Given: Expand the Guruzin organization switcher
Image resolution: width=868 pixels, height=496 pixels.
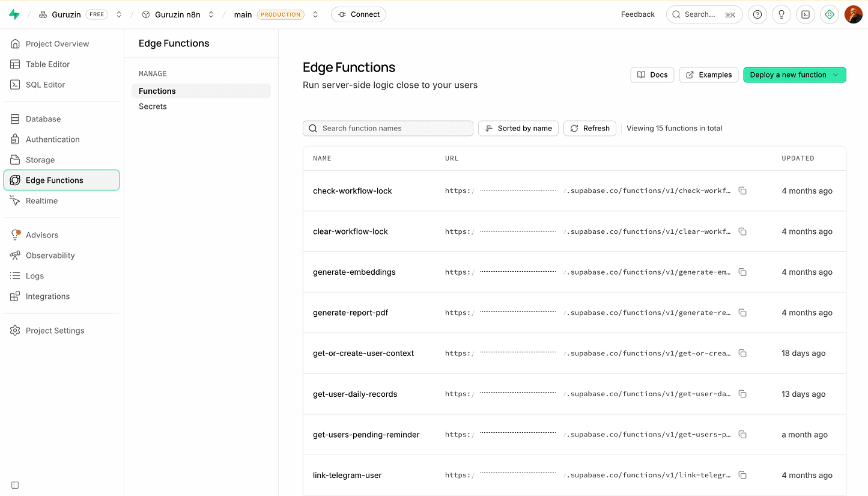Looking at the screenshot, I should [119, 14].
